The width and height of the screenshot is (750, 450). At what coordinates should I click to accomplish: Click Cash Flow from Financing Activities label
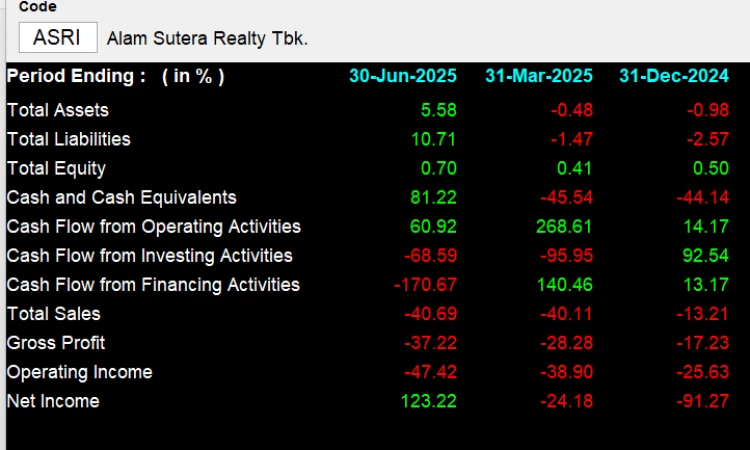153,285
